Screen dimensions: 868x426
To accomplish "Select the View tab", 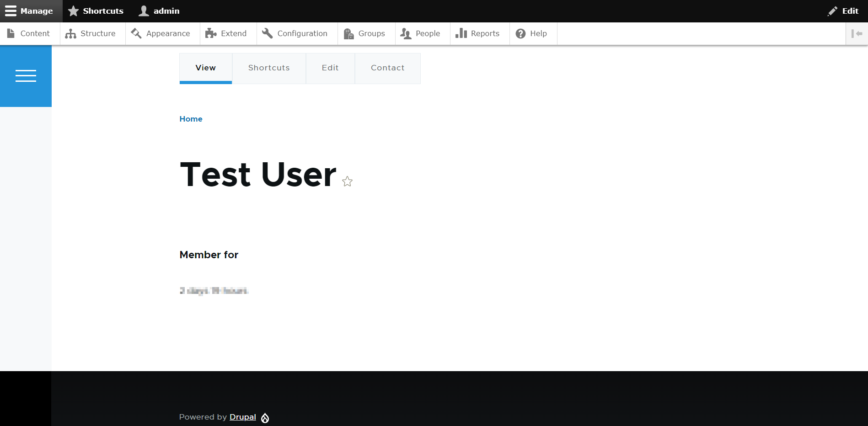I will [205, 68].
